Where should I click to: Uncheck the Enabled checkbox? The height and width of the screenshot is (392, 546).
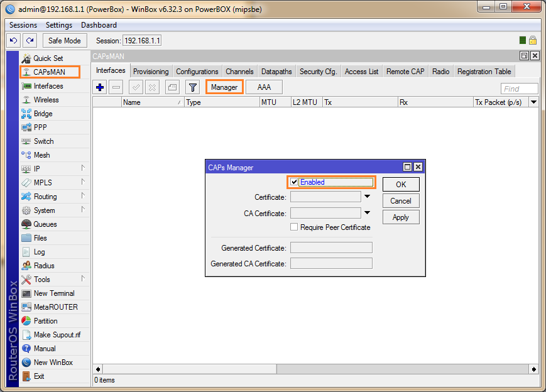[x=294, y=182]
